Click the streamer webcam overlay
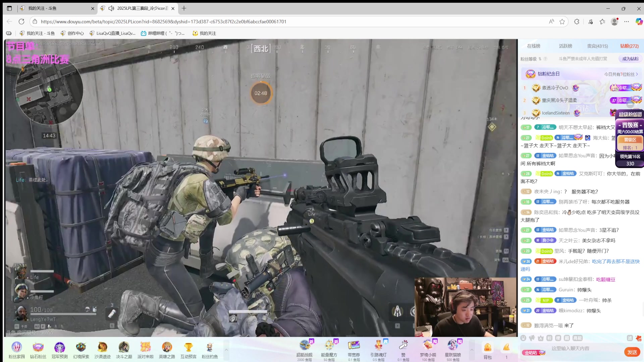644x362 pixels. [466, 307]
